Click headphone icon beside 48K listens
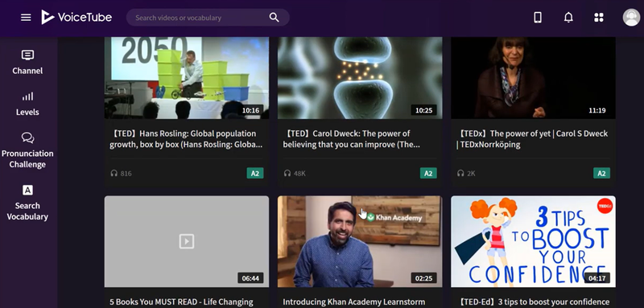 [287, 174]
